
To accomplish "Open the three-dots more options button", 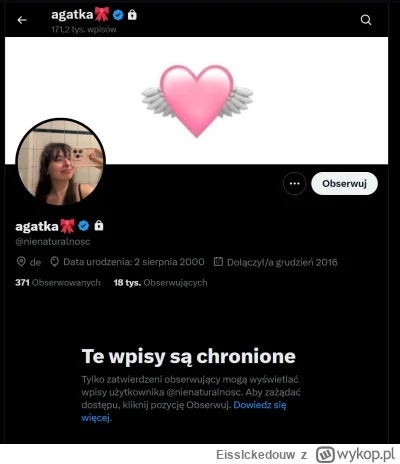I will click(x=294, y=183).
